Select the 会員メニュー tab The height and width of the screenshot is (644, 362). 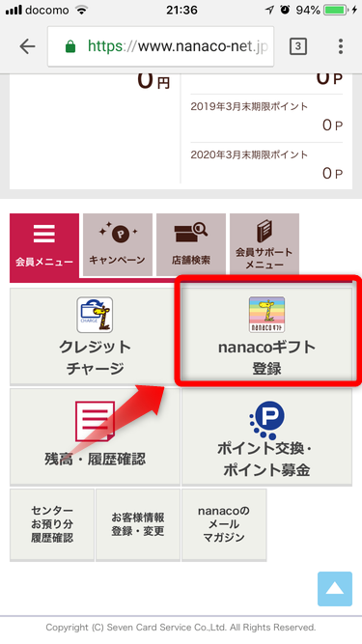(44, 247)
